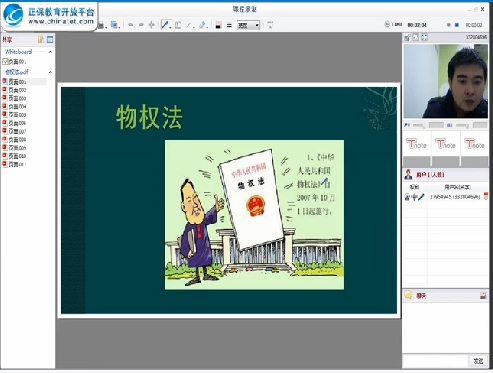Click the recording timer clock icon

(x=387, y=24)
